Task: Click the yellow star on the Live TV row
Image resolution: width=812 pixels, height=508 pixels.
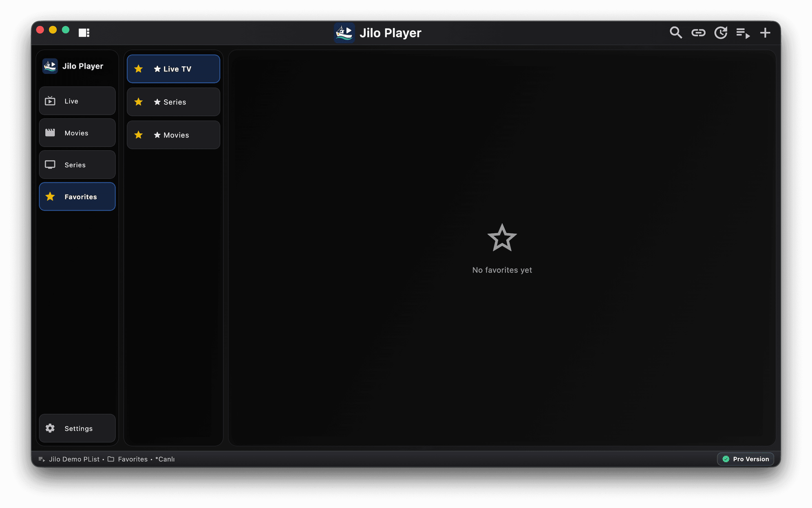Action: click(139, 69)
